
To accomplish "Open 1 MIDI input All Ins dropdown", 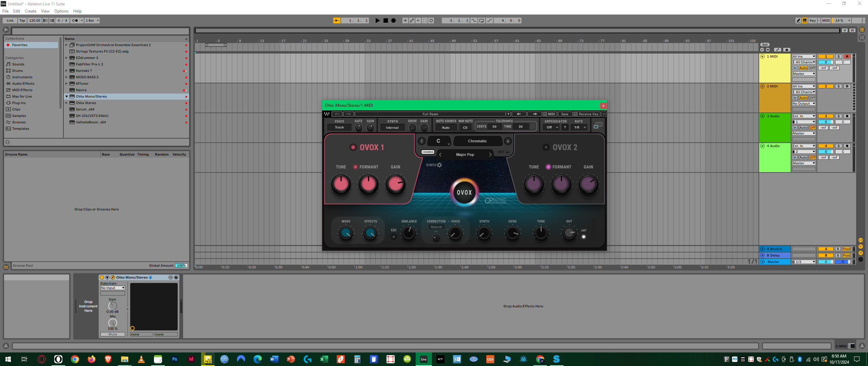I will coord(804,57).
